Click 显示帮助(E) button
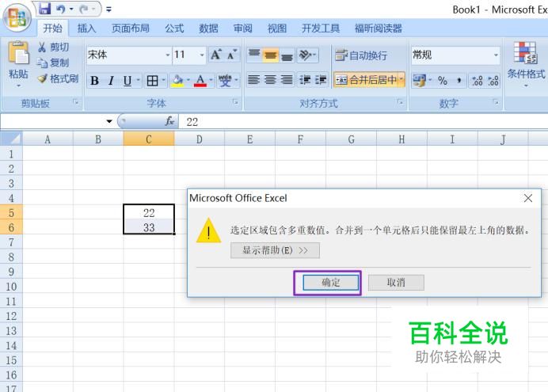 (275, 250)
